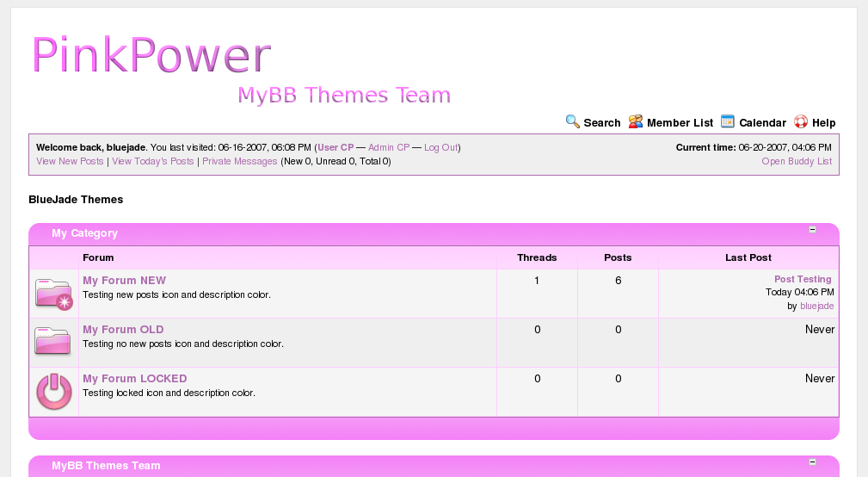
Task: Open Private Messages
Action: click(x=240, y=161)
